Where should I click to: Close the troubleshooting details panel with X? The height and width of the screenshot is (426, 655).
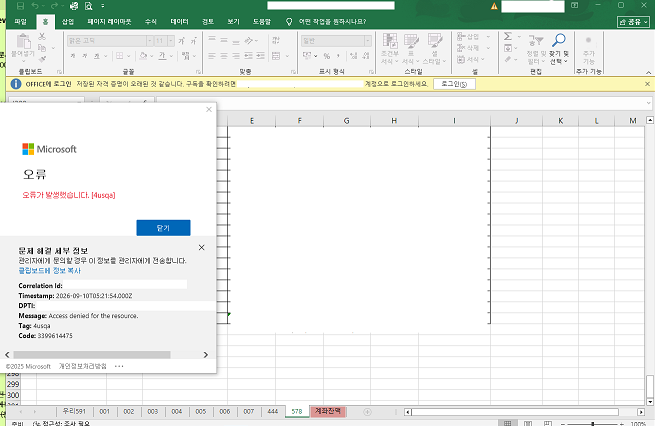(x=201, y=248)
